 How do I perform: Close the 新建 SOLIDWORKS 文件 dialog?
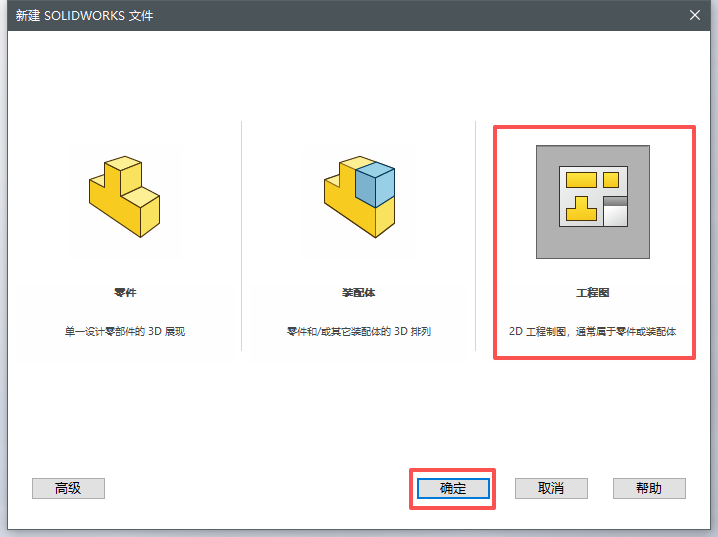click(695, 15)
